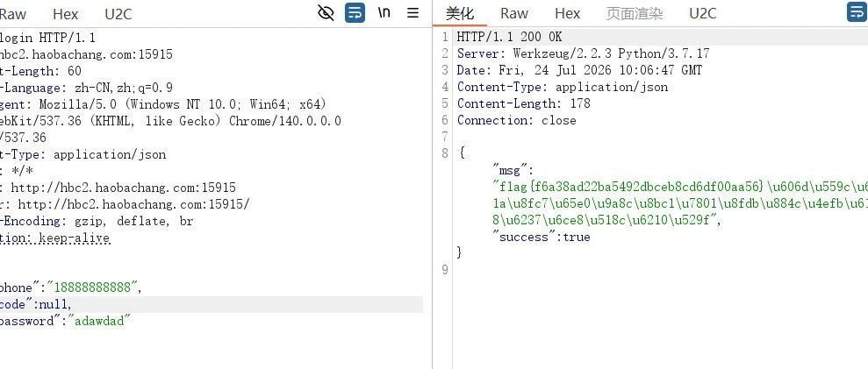
Task: Click the Language: zh-CN,zh;q=0.9 header
Action: (86, 88)
